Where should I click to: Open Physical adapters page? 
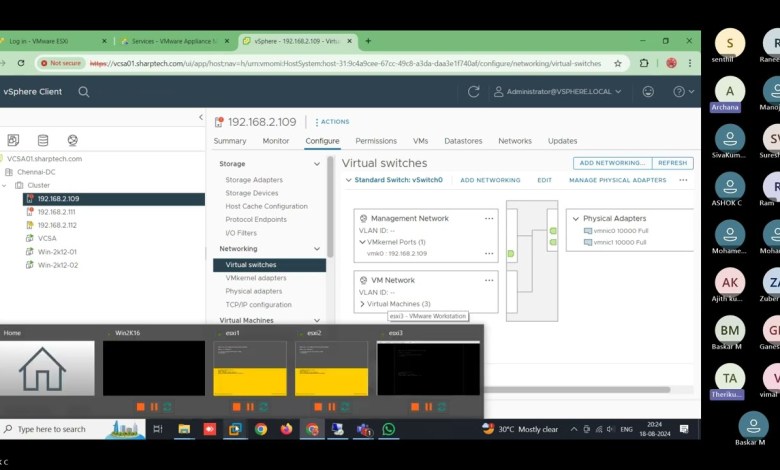254,291
